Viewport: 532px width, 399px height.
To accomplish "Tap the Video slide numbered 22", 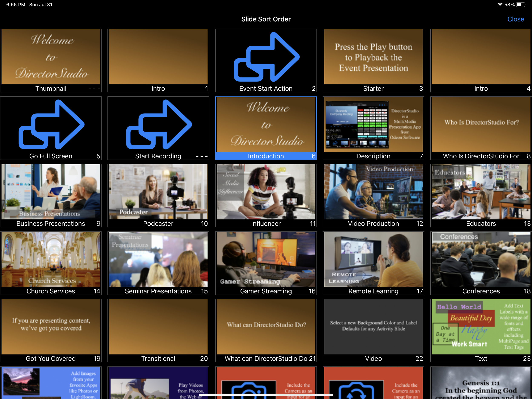I will pos(373,327).
